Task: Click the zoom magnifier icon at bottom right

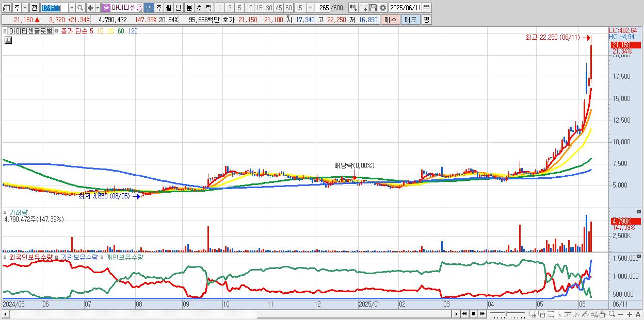Action: click(612, 314)
